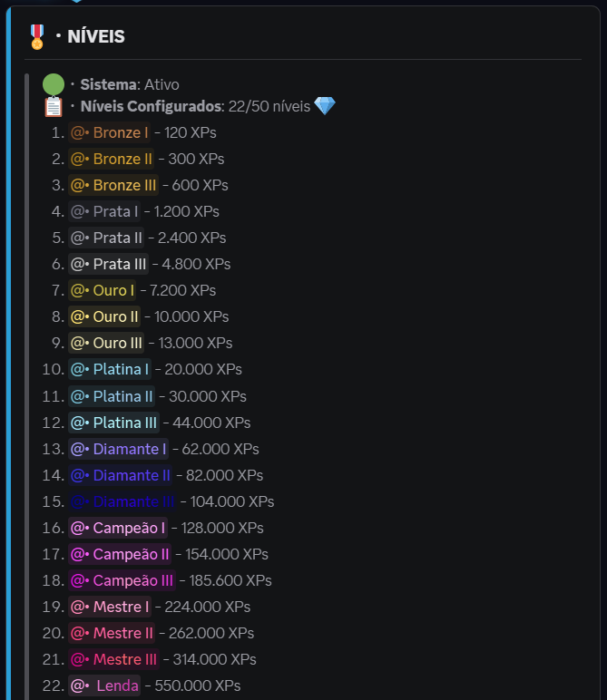Viewport: 607px width, 700px height.
Task: Click the @• Ouro I role mention
Action: (x=103, y=290)
